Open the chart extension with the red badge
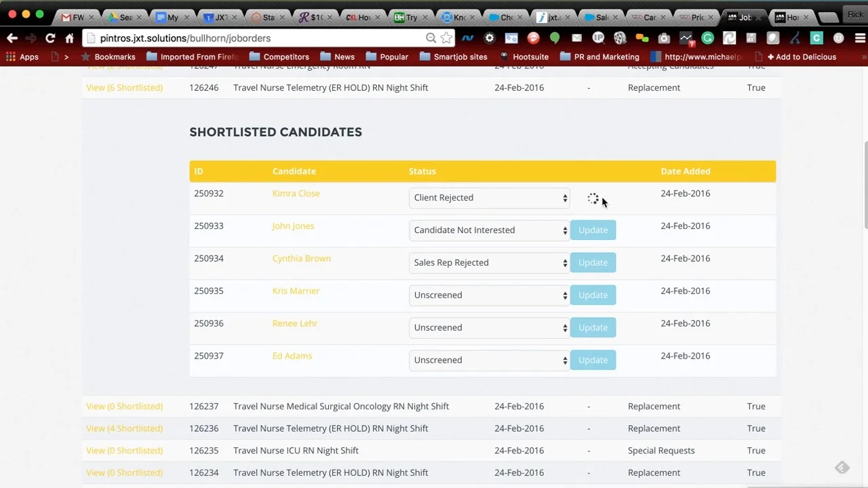868x488 pixels. click(x=686, y=39)
